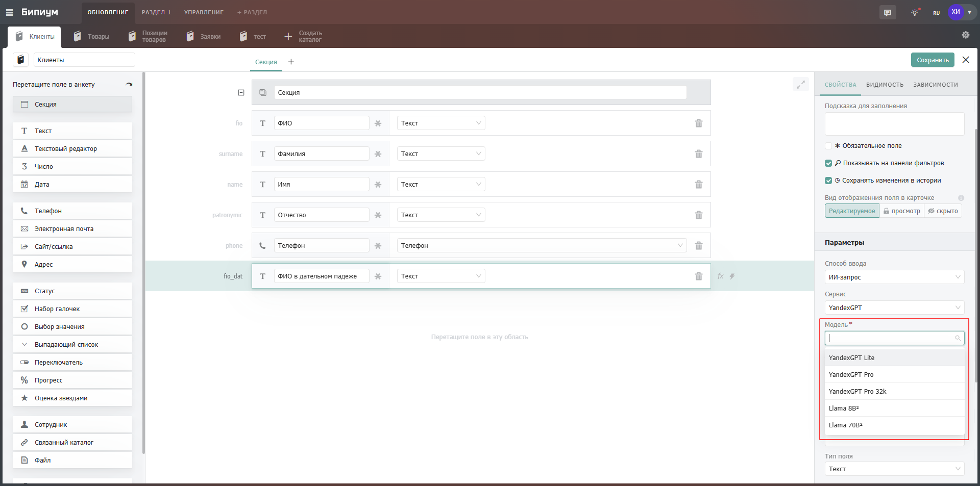The image size is (980, 486).
Task: Open the Товары catalog tab
Action: pyautogui.click(x=92, y=37)
